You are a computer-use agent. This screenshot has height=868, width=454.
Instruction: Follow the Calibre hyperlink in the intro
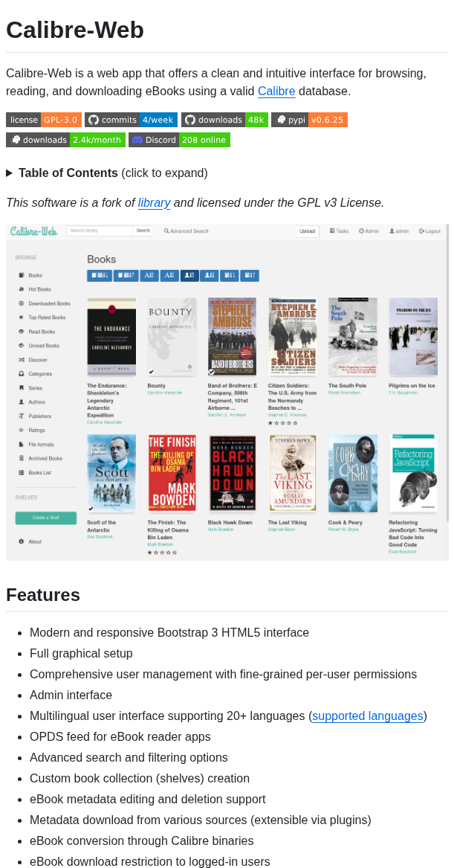276,91
